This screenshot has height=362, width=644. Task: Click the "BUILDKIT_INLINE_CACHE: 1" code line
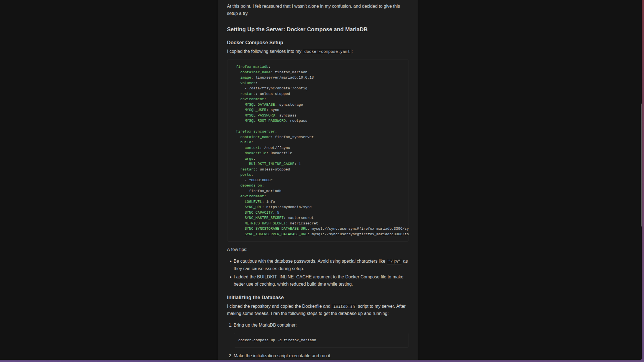coord(275,164)
